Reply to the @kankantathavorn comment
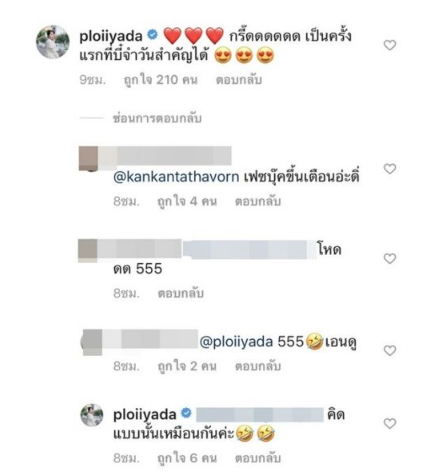439x472 pixels. coord(258,201)
